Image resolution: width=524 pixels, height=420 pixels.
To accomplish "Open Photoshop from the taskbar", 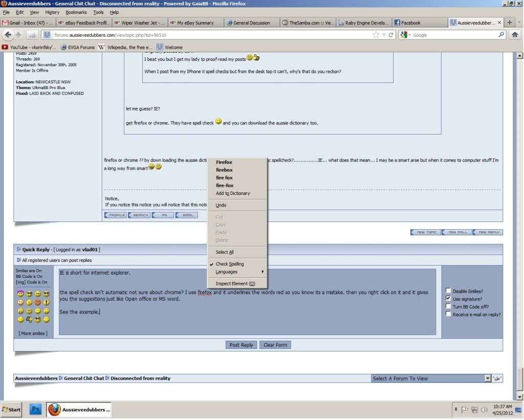I will coord(36,409).
